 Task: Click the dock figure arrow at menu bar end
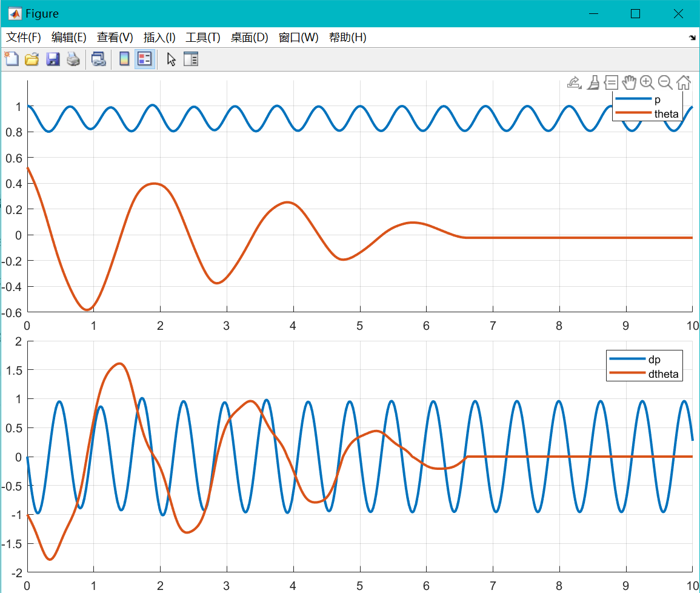click(692, 38)
